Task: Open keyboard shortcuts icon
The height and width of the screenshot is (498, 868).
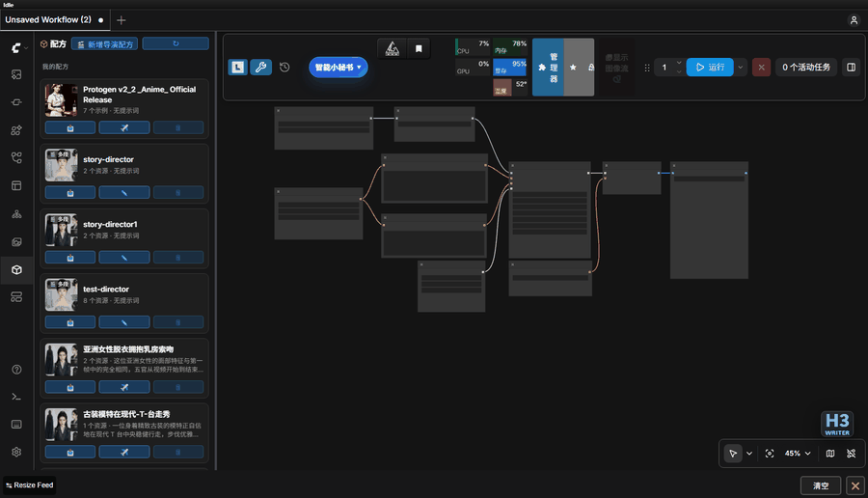Action: (16, 425)
